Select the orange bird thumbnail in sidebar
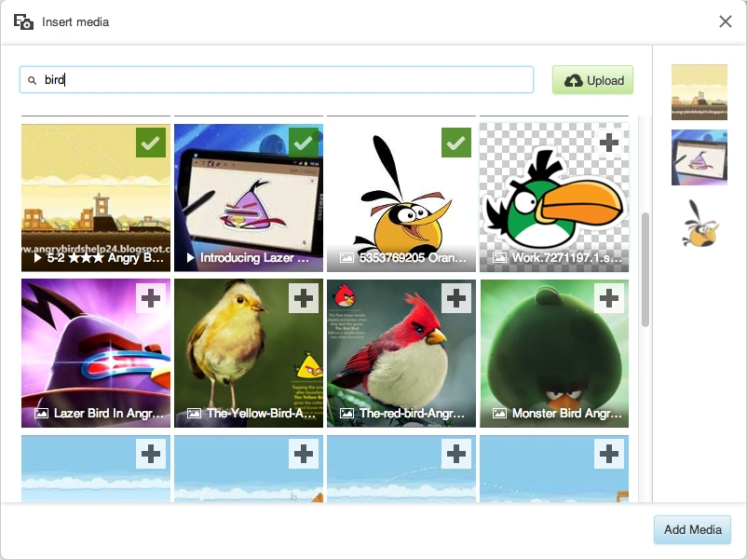The image size is (747, 560). tap(699, 223)
